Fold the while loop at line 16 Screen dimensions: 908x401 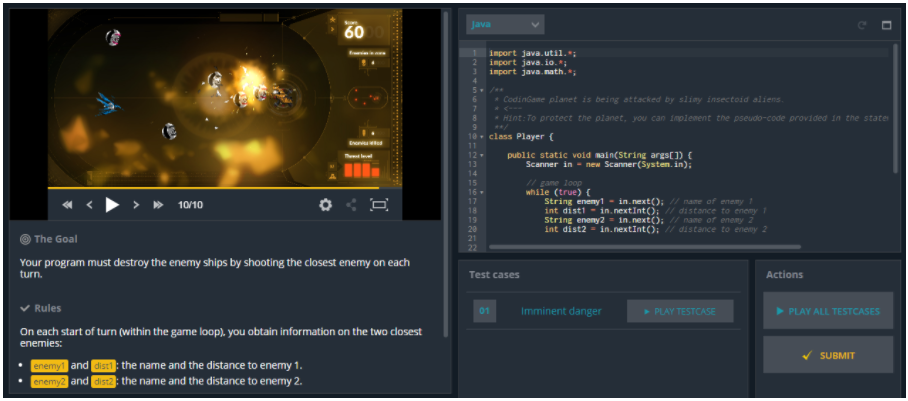tap(482, 192)
